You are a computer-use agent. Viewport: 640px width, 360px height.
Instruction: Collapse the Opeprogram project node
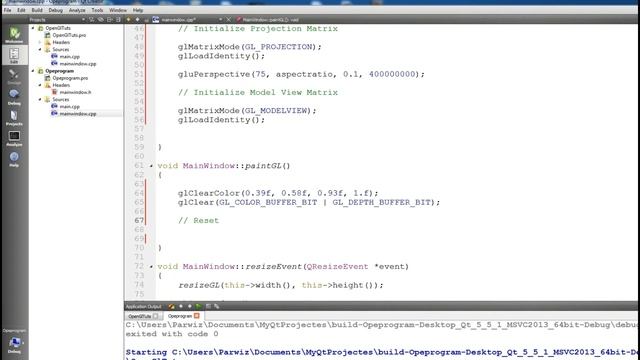pos(33,71)
